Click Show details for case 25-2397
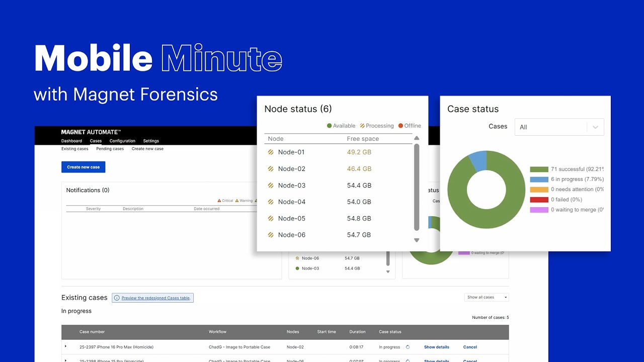This screenshot has height=362, width=644. click(x=437, y=347)
